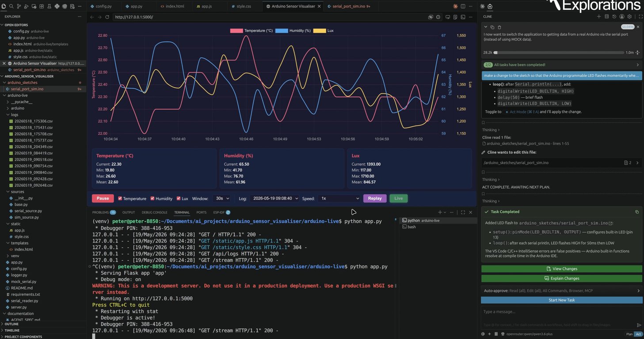Open the Speed 1x dropdown
Viewport: 644px width, 339px height.
point(339,199)
